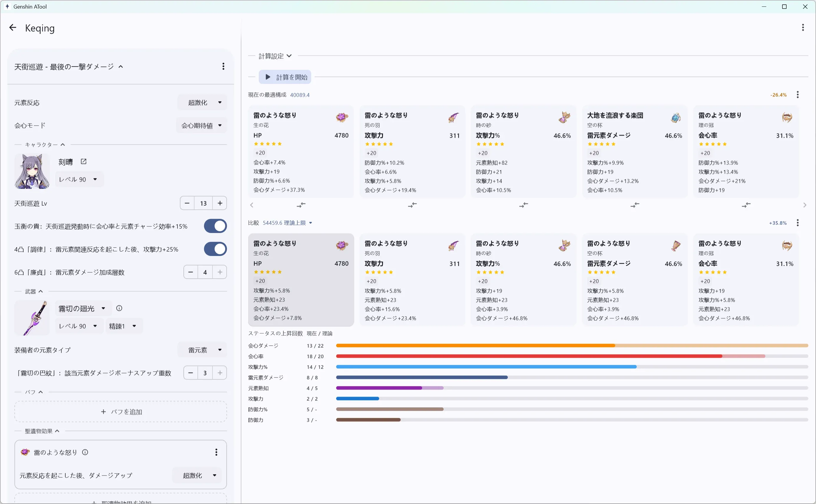Open the external link icon next to 刻晴
The height and width of the screenshot is (504, 816).
click(83, 162)
